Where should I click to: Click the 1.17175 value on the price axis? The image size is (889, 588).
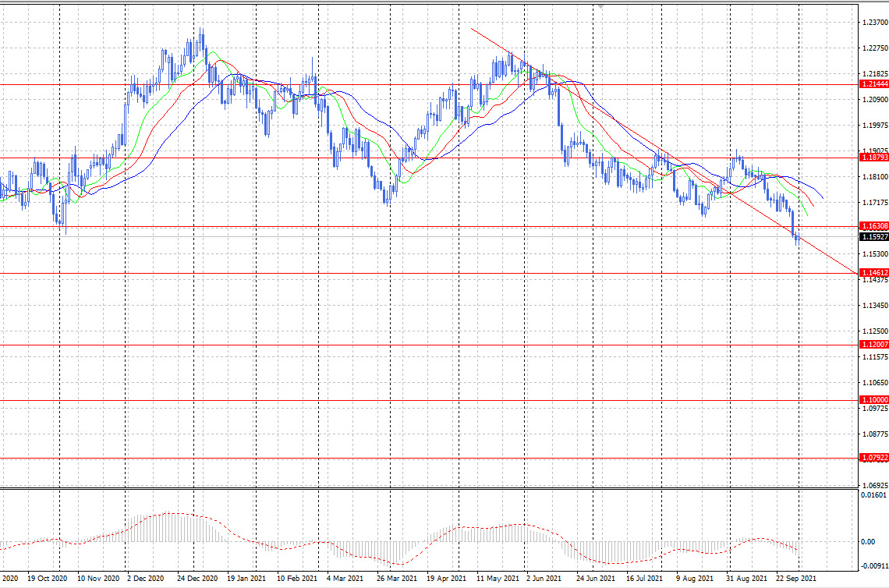[x=875, y=203]
